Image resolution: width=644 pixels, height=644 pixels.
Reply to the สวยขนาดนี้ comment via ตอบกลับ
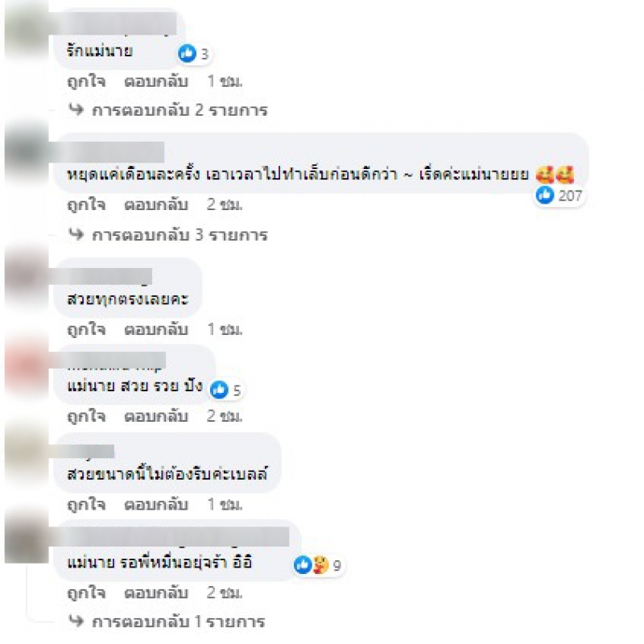(x=156, y=504)
